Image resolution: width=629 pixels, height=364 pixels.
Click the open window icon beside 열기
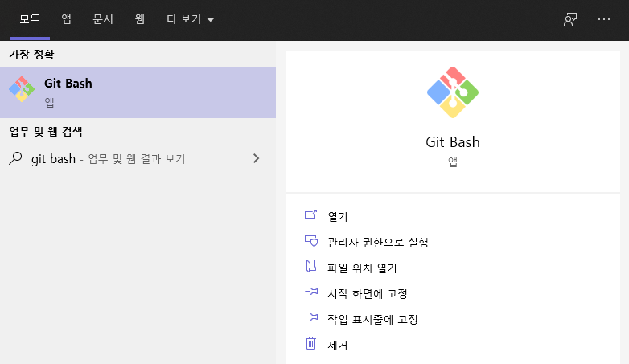[x=311, y=215]
